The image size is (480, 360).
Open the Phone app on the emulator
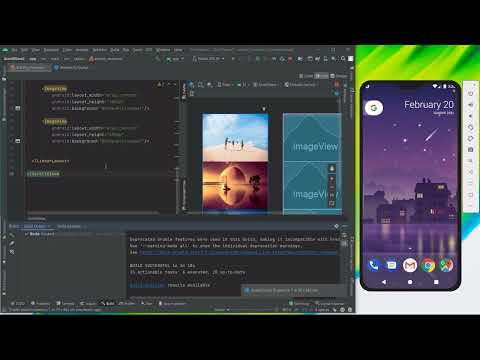(x=373, y=265)
